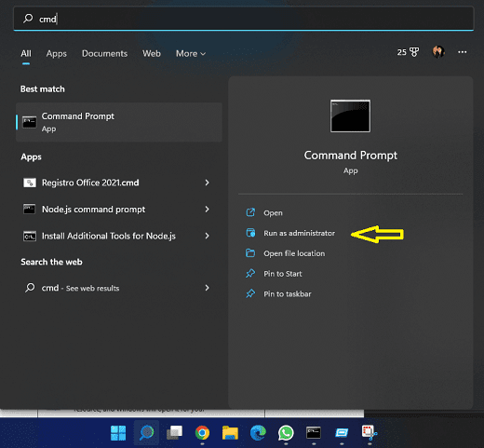
Task: Launch Google Chrome from the taskbar
Action: click(202, 433)
